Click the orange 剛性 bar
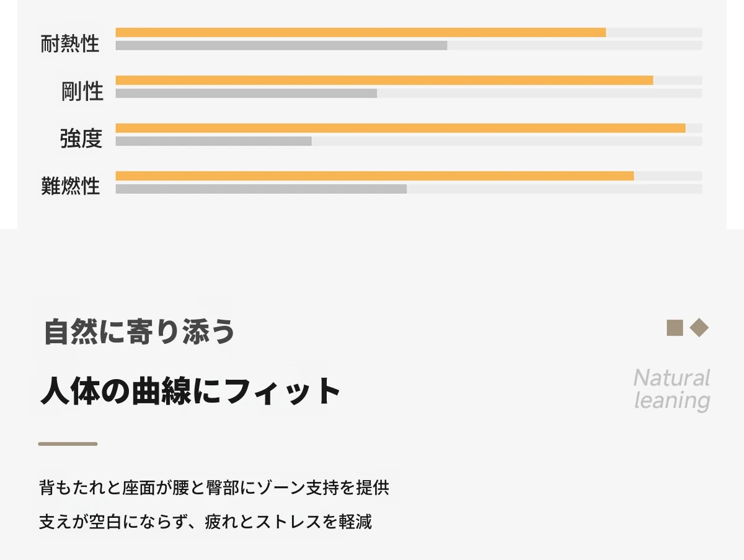744x560 pixels. pos(384,80)
